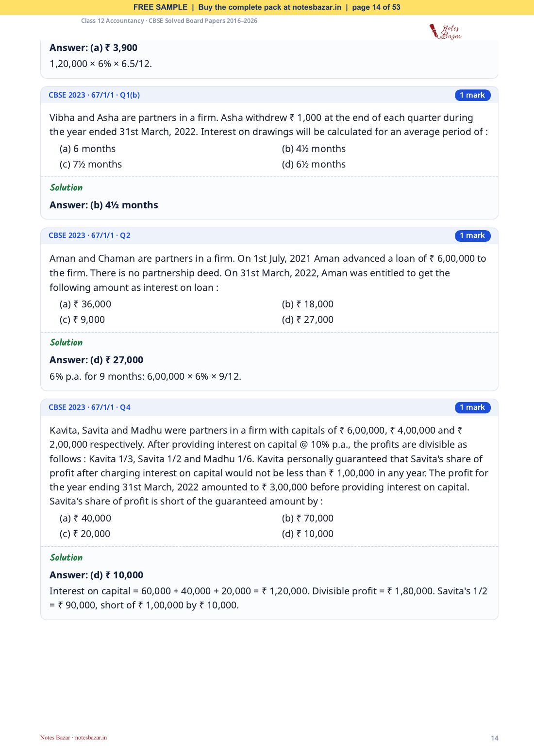Pick option (b) ₹ 70,000
This screenshot has height=756, width=534.
(307, 518)
